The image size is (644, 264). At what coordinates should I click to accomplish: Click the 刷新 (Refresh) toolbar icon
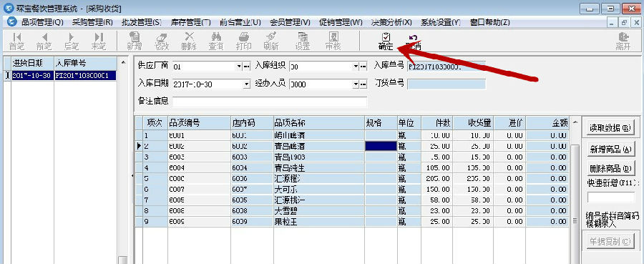270,41
